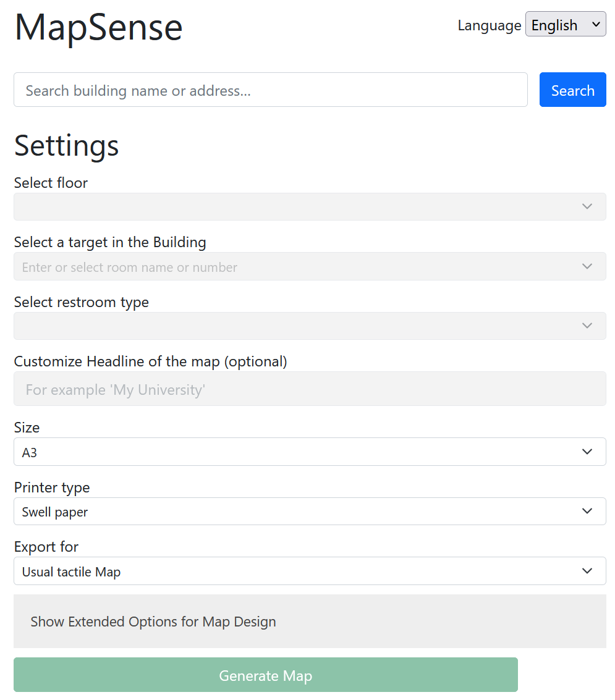This screenshot has height=700, width=615.
Task: Click the Language dropdown chevron arrow
Action: 596,24
